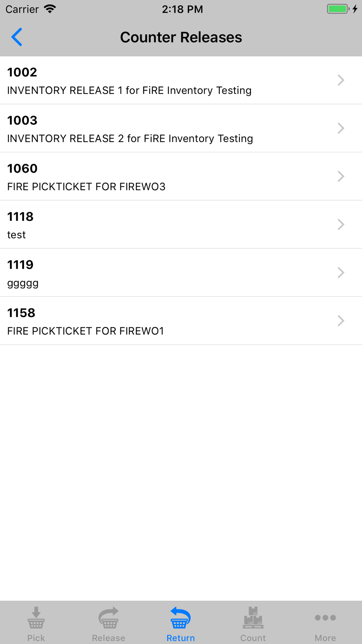The image size is (362, 644).
Task: Open the Count warehouse icon
Action: point(253,618)
